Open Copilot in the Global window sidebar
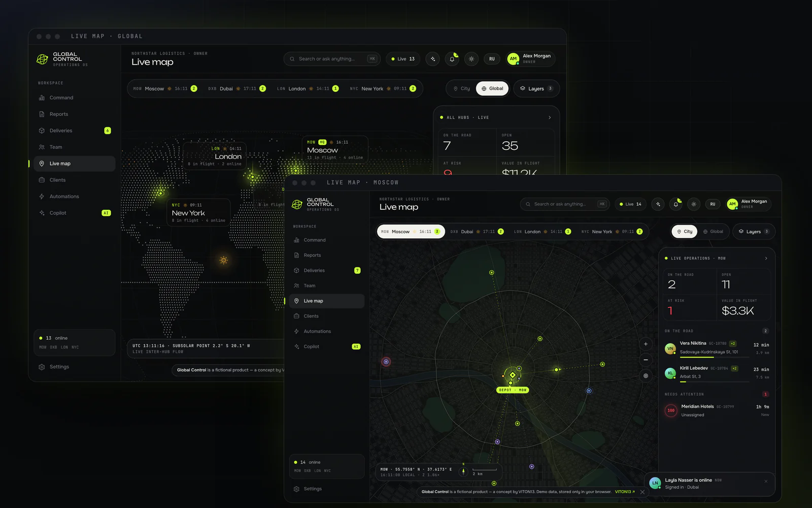The width and height of the screenshot is (812, 508). click(75, 213)
